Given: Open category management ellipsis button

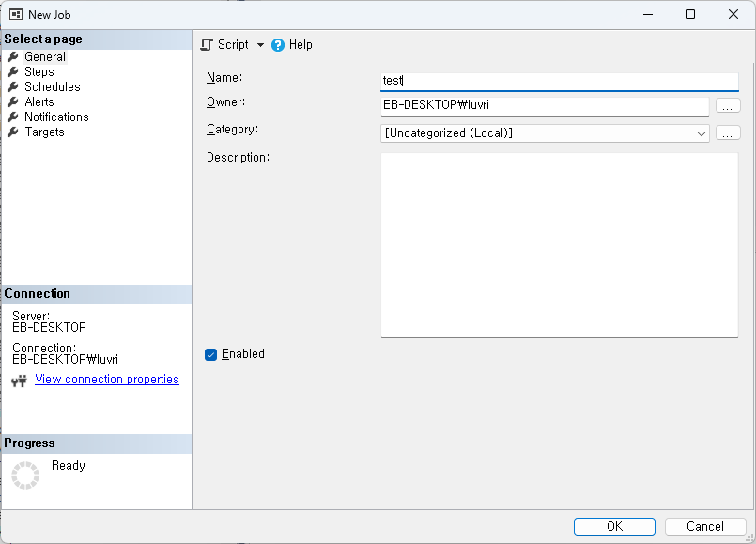Looking at the screenshot, I should click(728, 132).
